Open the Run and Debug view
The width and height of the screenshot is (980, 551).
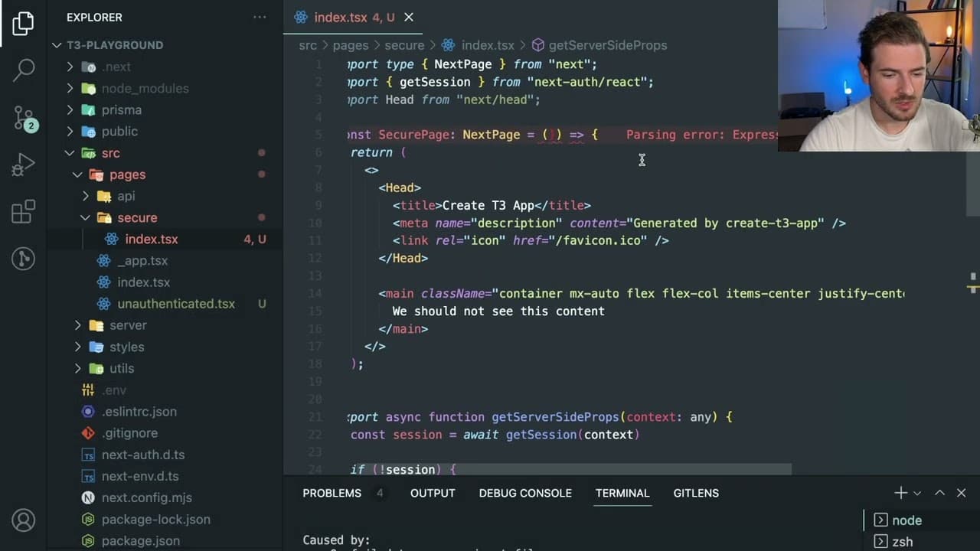click(24, 164)
